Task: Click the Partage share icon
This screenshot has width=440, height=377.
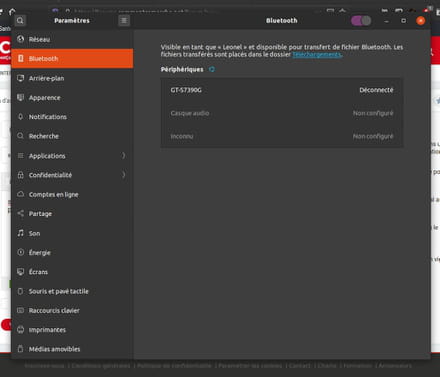Action: pyautogui.click(x=21, y=213)
